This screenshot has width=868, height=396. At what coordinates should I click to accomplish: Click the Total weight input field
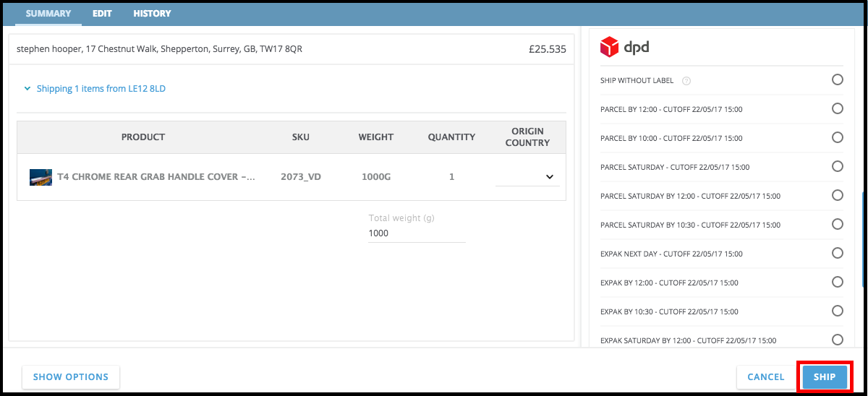coord(417,233)
